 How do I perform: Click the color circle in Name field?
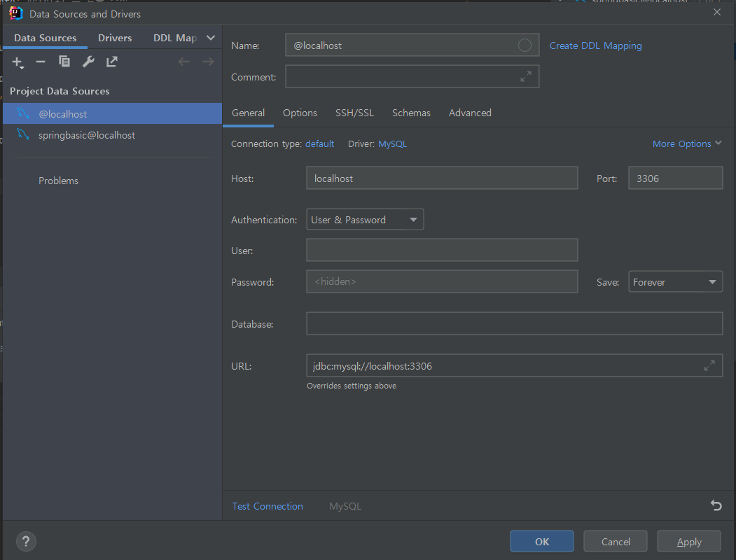(525, 45)
